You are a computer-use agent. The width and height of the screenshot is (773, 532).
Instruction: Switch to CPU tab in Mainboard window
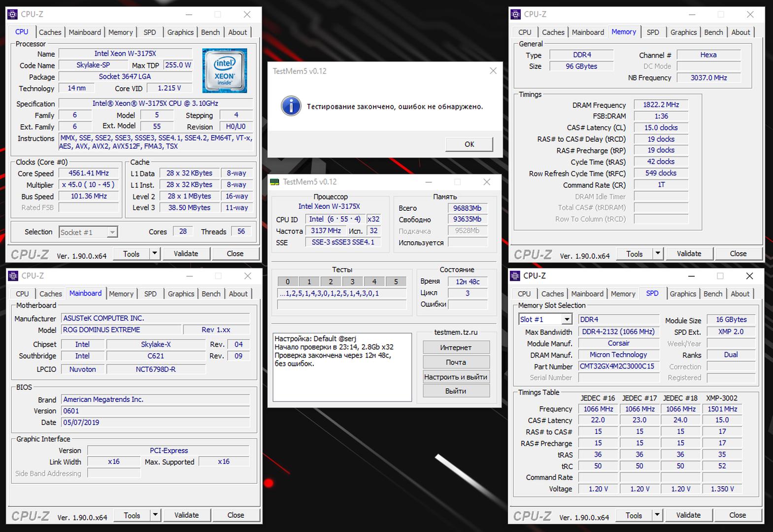(x=22, y=294)
